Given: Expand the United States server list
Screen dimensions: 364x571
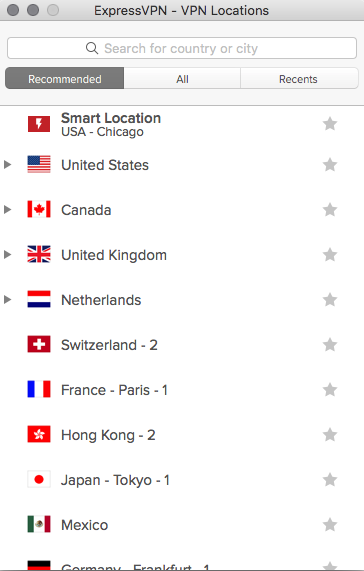Looking at the screenshot, I should pos(7,165).
